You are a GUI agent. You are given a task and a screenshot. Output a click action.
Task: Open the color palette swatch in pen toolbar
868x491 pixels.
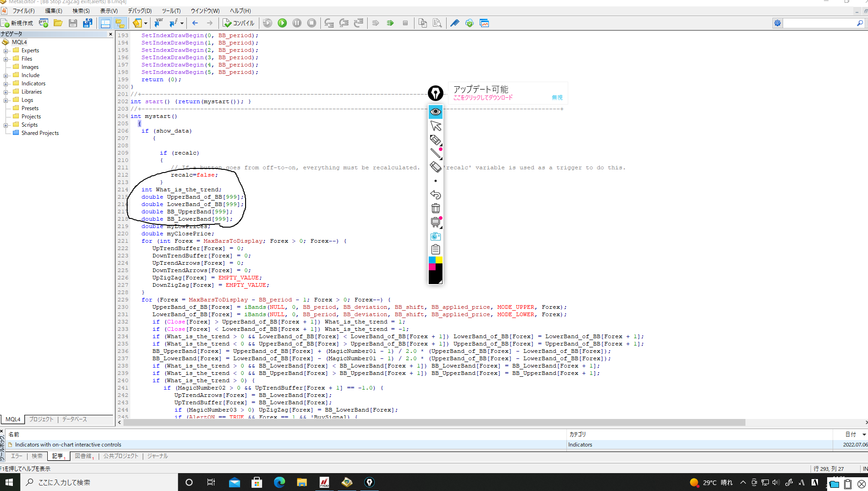[436, 270]
